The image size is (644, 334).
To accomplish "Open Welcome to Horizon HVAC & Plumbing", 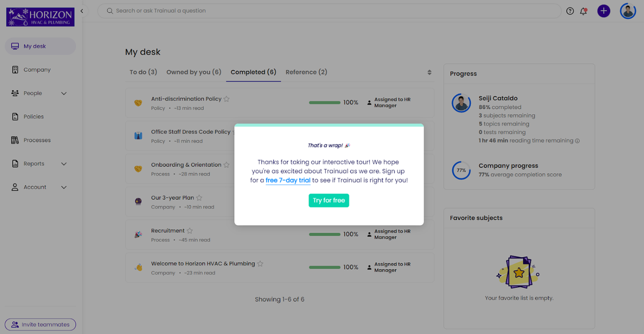I will 203,264.
